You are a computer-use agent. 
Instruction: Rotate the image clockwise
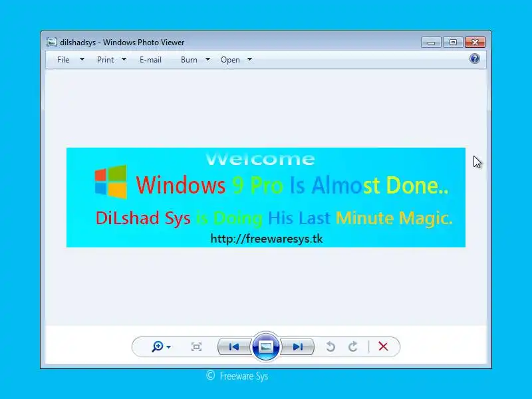[x=353, y=346]
